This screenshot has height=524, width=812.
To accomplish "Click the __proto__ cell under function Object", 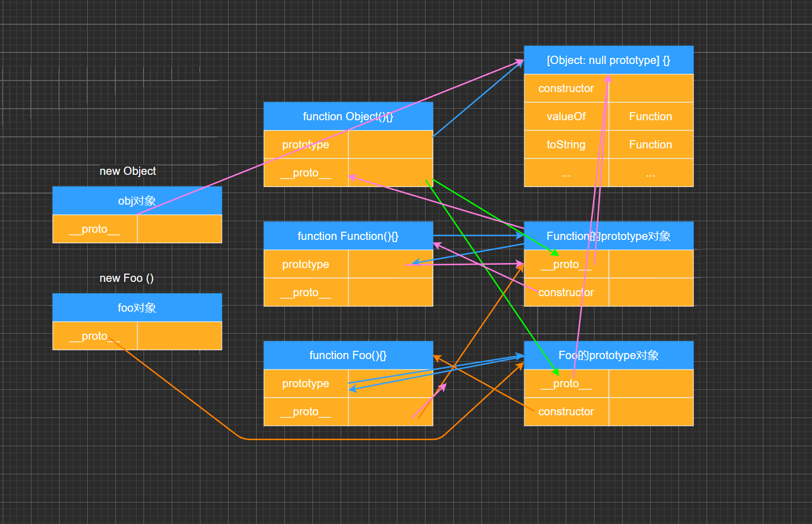I will pos(306,173).
